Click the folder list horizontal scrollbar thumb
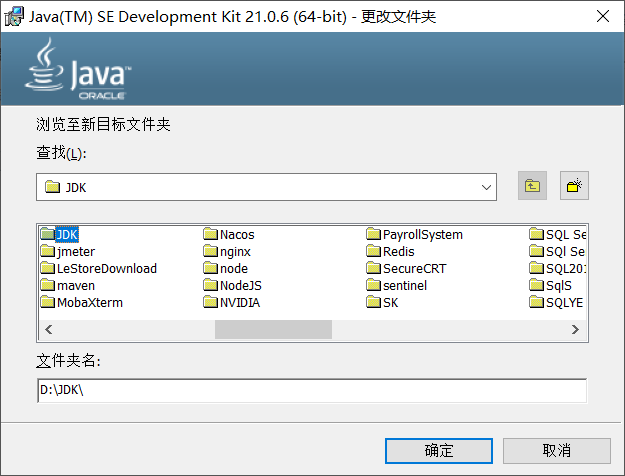The width and height of the screenshot is (625, 476). [x=273, y=329]
